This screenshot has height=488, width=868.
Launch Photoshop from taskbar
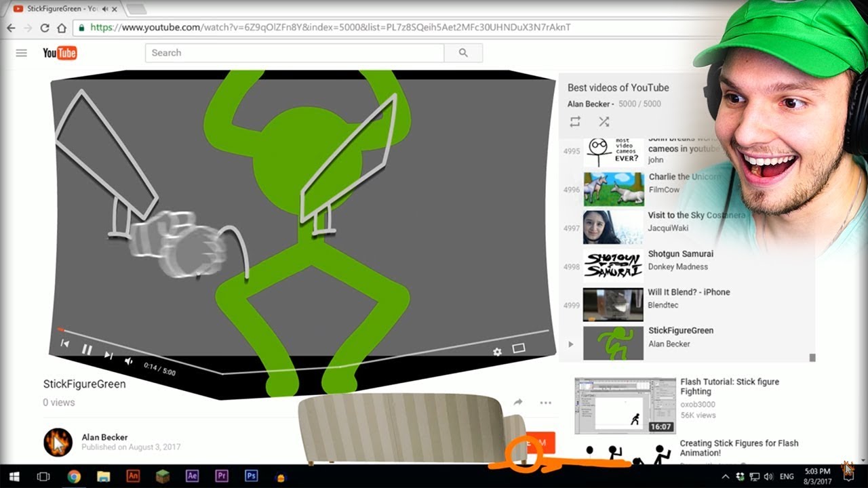click(x=251, y=476)
